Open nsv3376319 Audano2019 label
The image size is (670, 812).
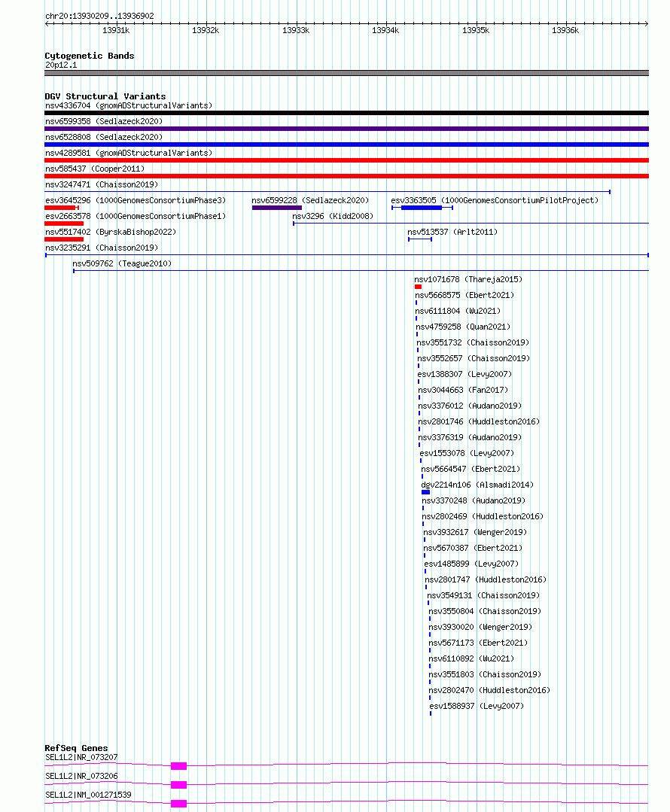(470, 437)
